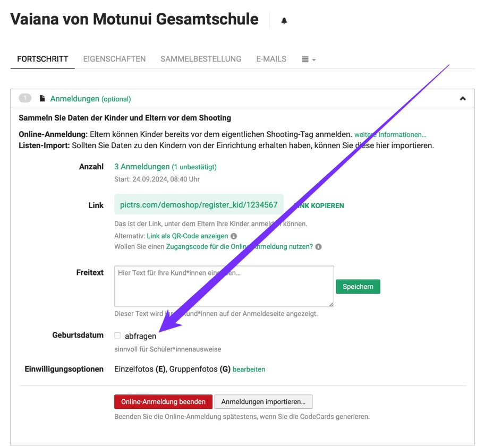Screen dimensions: 493x448
Task: Click the red Online-Anmeldung beenden button
Action: (x=163, y=402)
